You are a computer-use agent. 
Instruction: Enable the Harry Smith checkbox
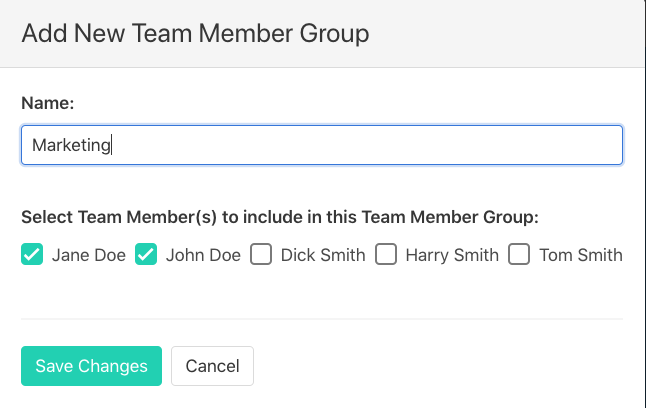[386, 255]
